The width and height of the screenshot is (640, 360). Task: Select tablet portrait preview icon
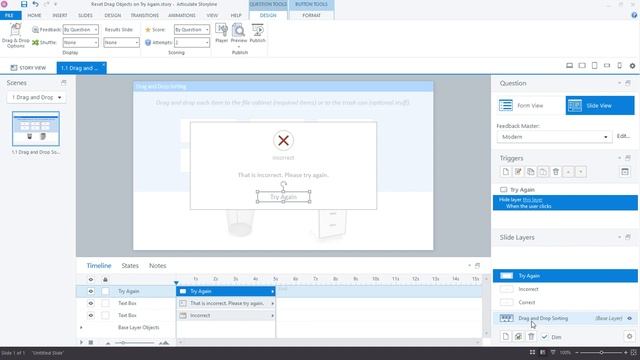[x=595, y=66]
